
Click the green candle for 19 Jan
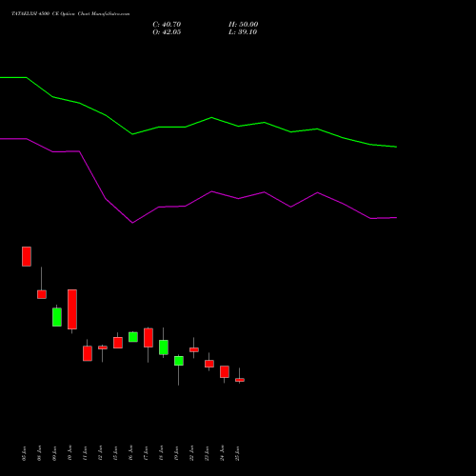(179, 361)
